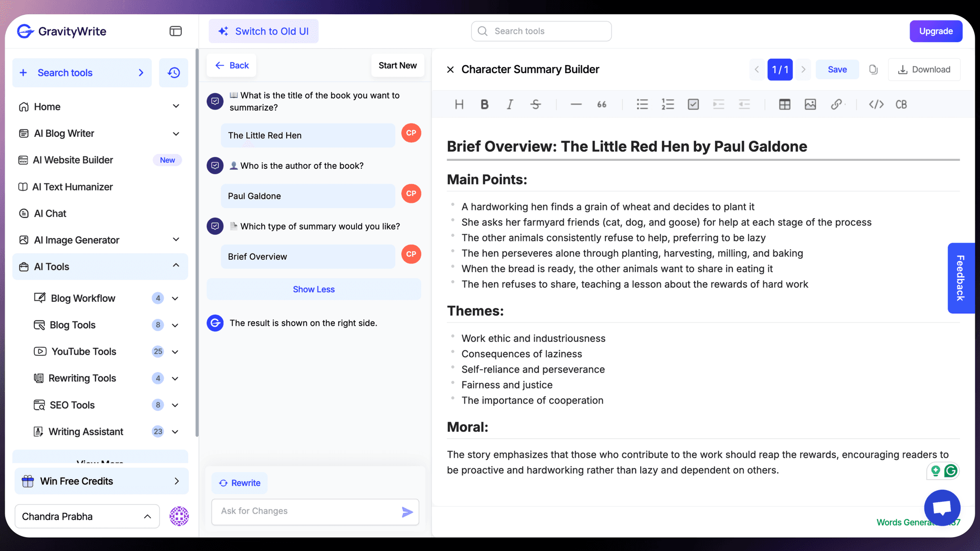Open the AI Chat tool
980x551 pixels.
click(x=50, y=213)
